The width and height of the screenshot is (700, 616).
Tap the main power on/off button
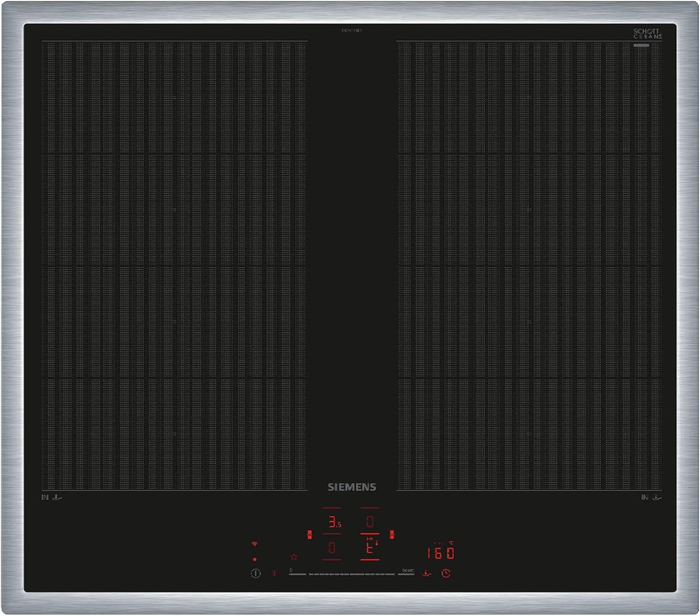255,574
